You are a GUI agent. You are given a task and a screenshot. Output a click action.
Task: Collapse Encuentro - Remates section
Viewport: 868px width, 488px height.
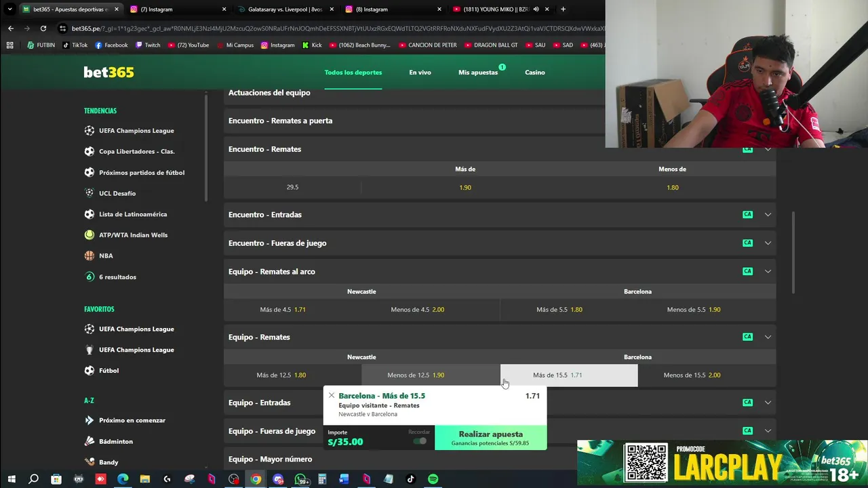point(768,149)
